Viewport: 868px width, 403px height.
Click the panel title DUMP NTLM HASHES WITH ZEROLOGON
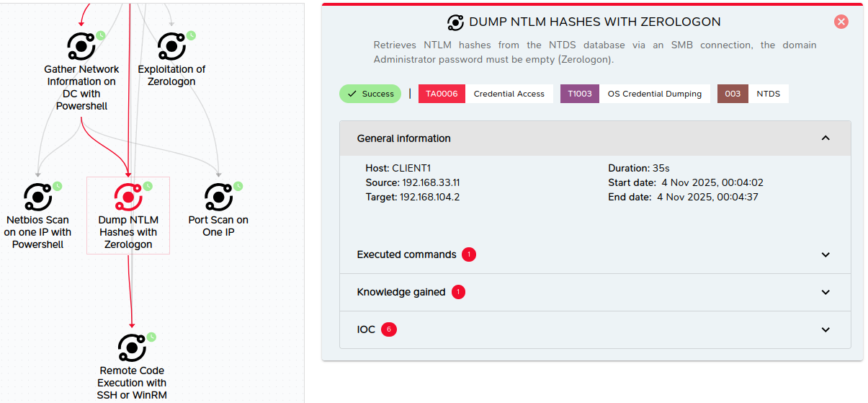click(x=595, y=22)
